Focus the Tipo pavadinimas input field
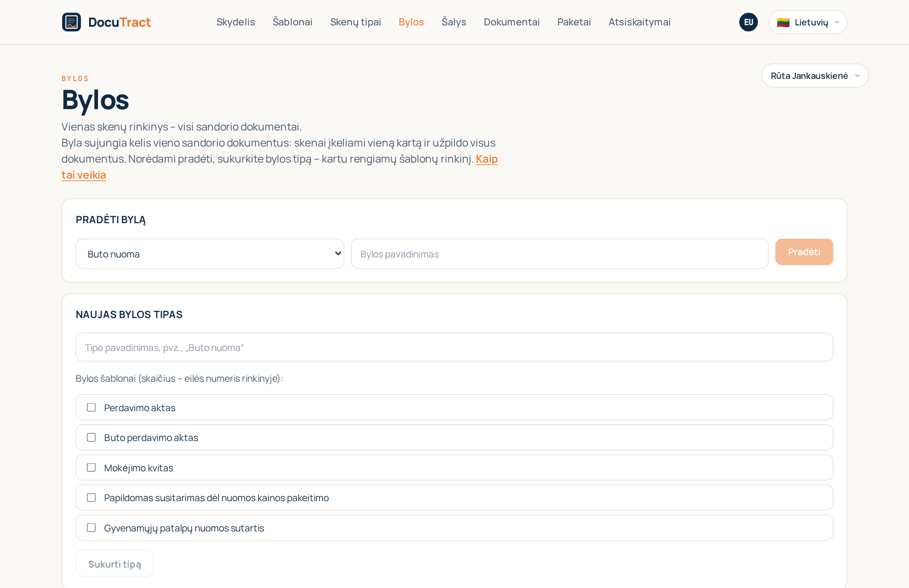The image size is (909, 588). pos(454,347)
